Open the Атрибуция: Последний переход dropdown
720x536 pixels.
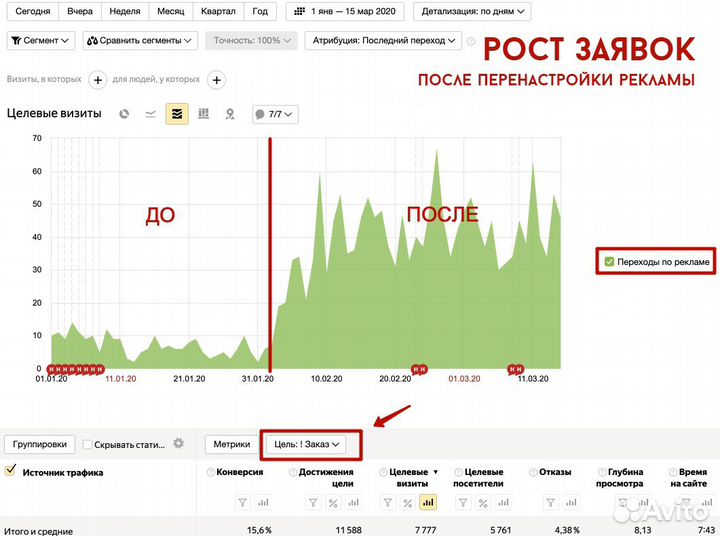coord(383,40)
